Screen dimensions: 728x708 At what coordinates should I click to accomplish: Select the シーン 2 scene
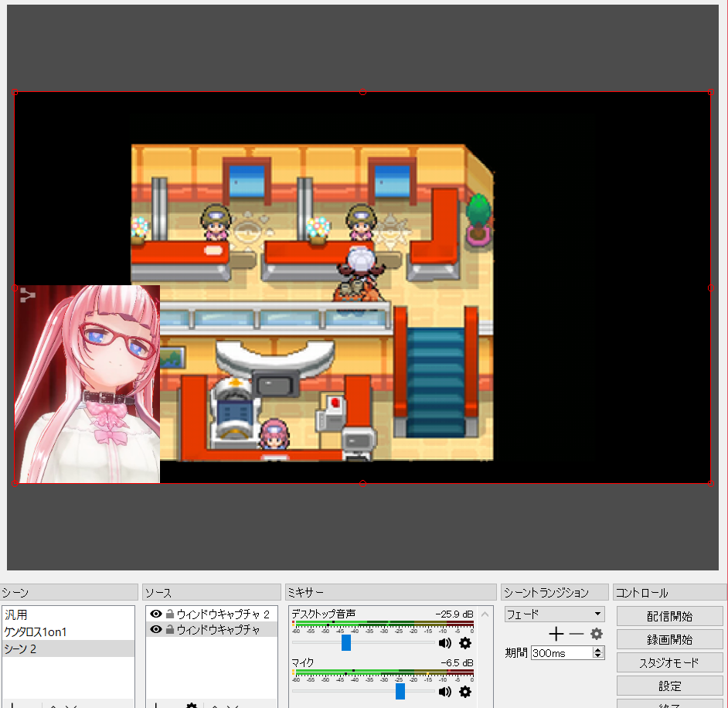68,648
